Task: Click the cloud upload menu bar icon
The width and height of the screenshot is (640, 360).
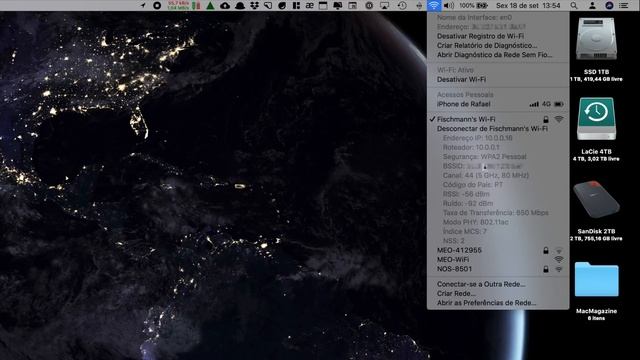Action: coord(225,5)
